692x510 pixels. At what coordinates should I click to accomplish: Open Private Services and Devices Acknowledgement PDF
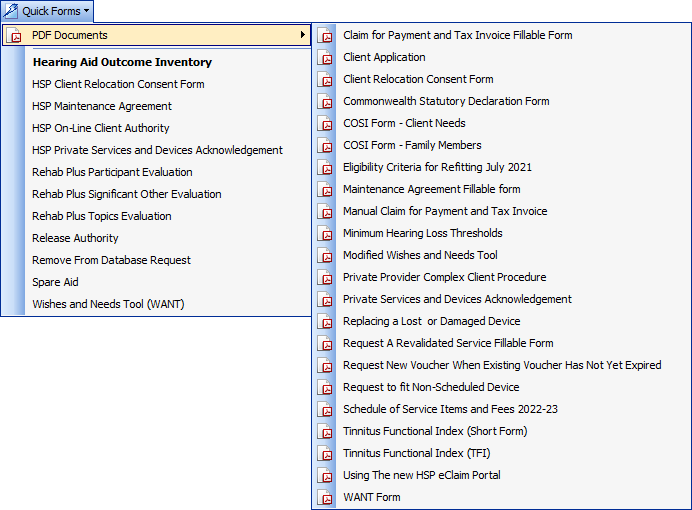(457, 300)
